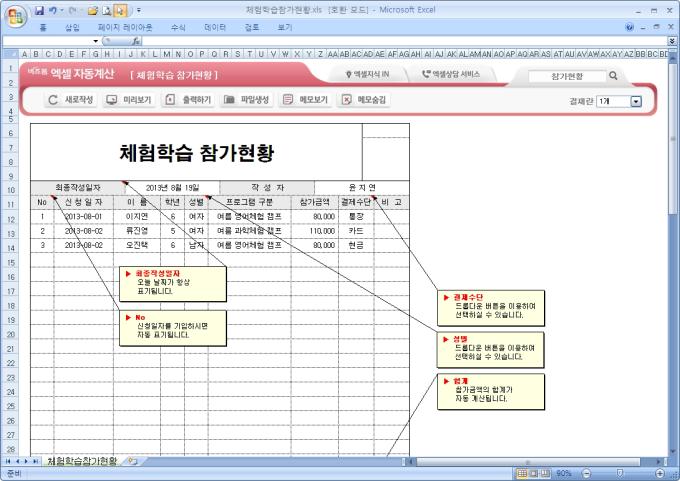Click the Insert Worksheet tab icon
680x481 pixels.
pyautogui.click(x=133, y=461)
